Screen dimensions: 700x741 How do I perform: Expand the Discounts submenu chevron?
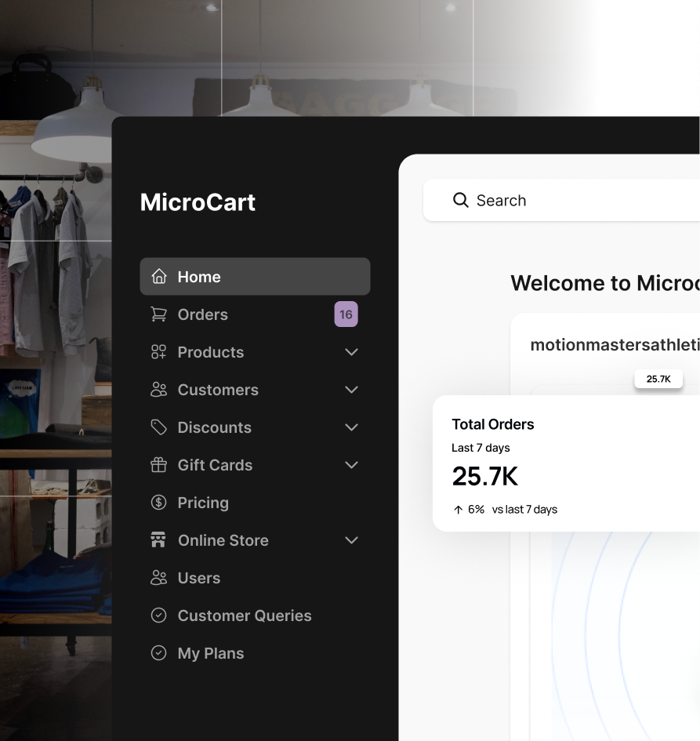pyautogui.click(x=351, y=427)
